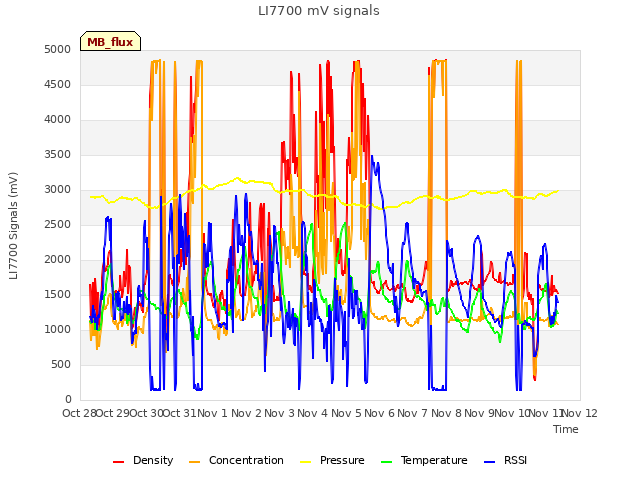This screenshot has height=480, width=640.
Task: Toggle the Density legend entry
Action: click(x=143, y=460)
